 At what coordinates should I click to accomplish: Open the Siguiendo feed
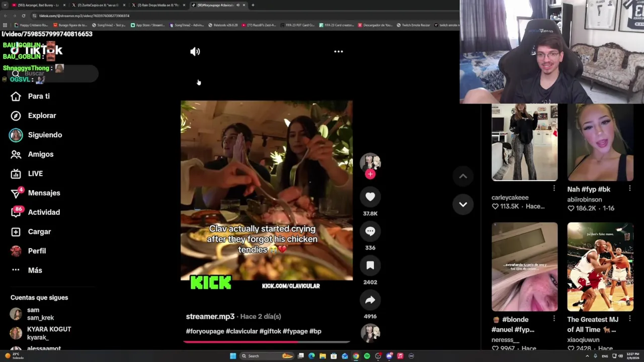click(36, 135)
